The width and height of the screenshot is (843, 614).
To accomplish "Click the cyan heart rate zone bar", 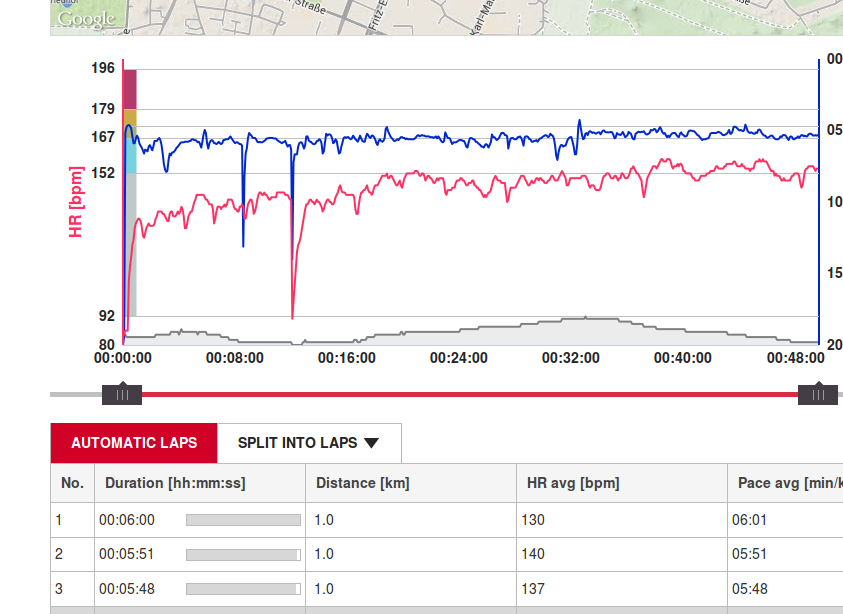I will point(130,150).
